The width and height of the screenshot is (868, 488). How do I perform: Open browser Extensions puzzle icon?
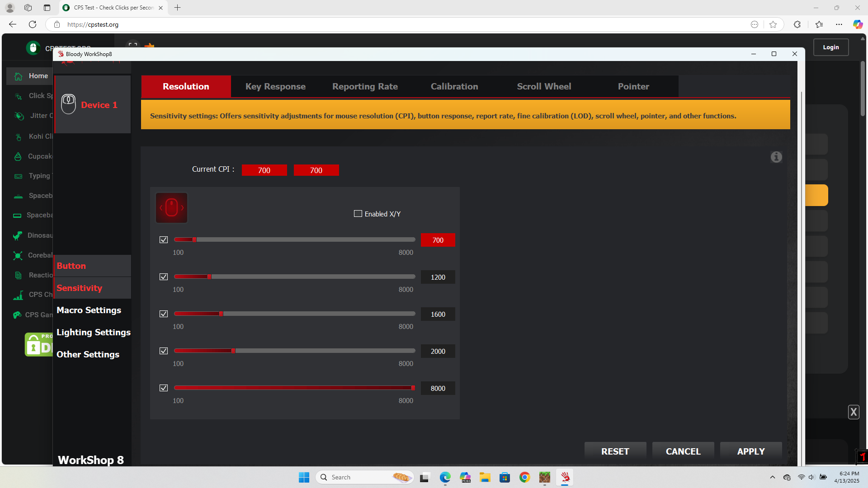797,24
